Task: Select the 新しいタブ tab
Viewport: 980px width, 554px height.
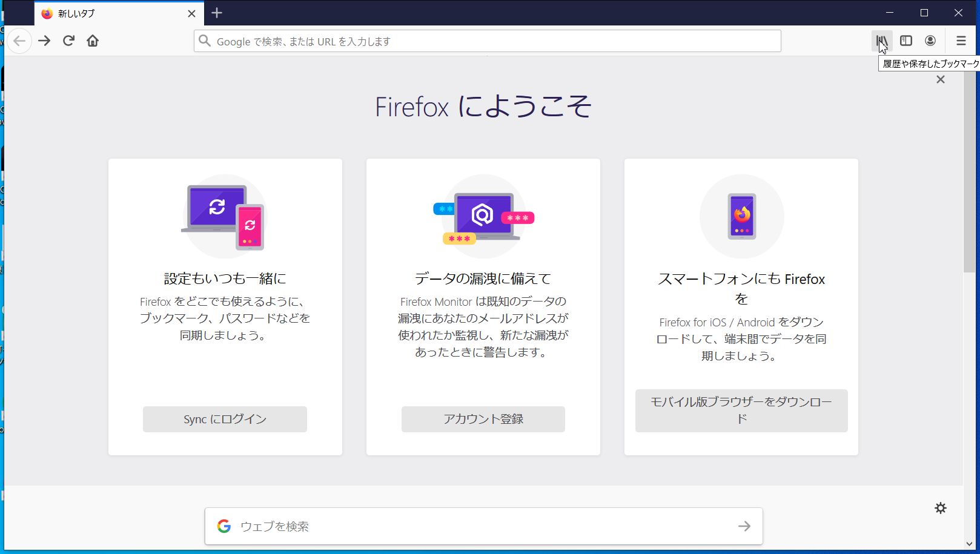Action: pyautogui.click(x=119, y=13)
